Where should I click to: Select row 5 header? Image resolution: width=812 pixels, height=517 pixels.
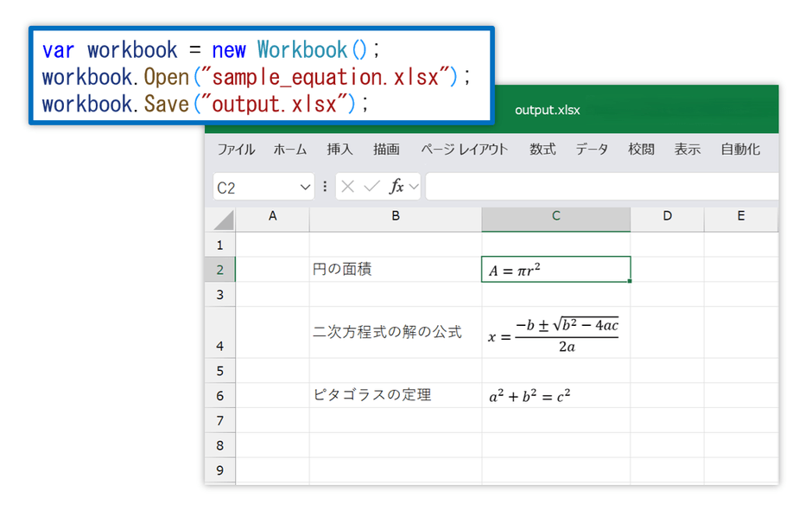pyautogui.click(x=220, y=370)
